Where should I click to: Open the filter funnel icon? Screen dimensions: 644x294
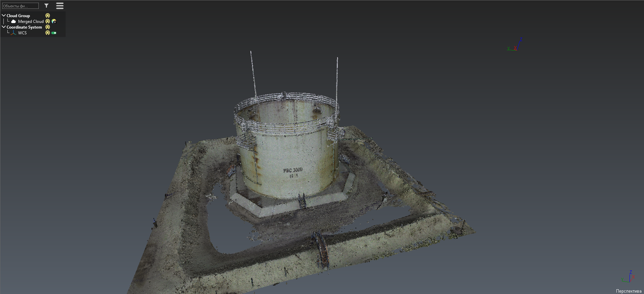[46, 5]
